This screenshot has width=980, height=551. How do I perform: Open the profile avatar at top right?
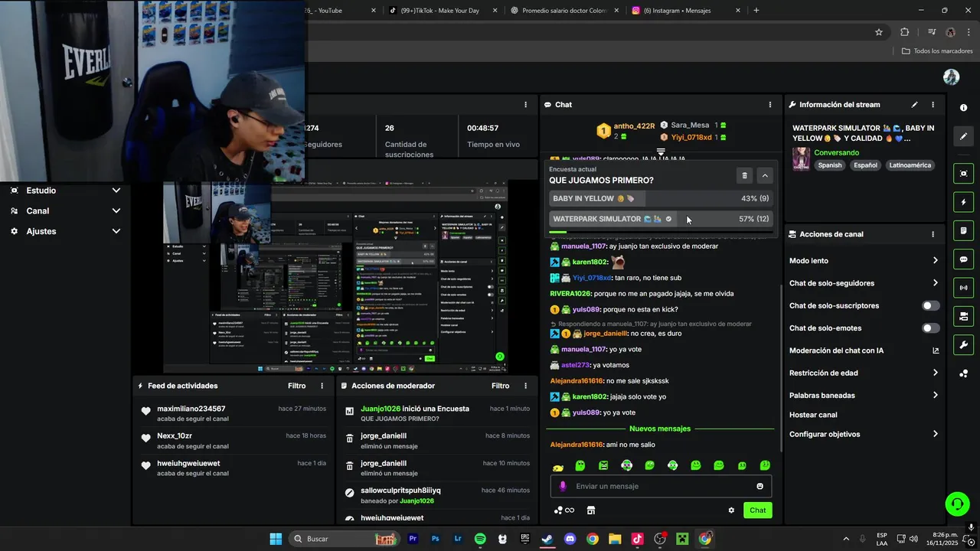[x=952, y=77]
